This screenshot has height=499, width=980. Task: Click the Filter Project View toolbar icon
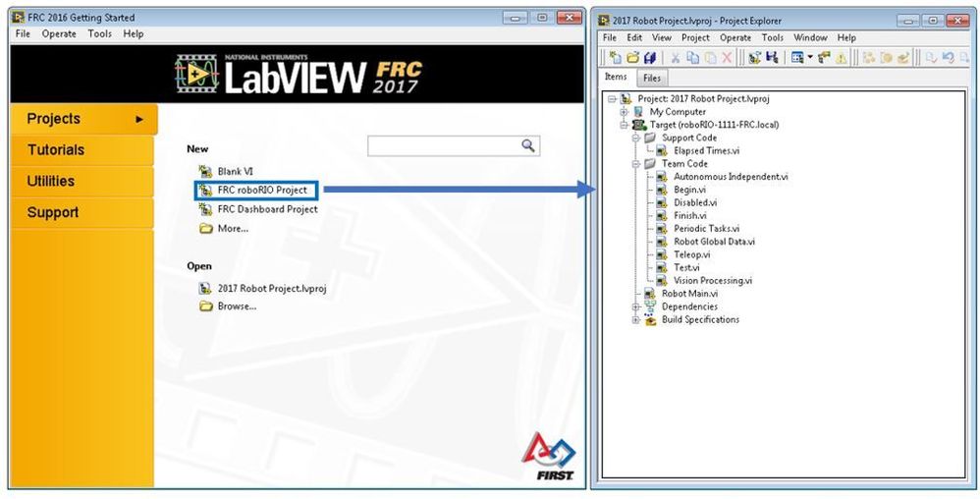797,58
